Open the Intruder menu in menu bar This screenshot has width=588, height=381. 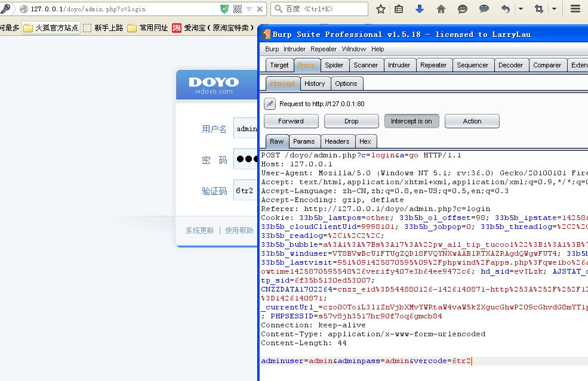click(x=294, y=49)
